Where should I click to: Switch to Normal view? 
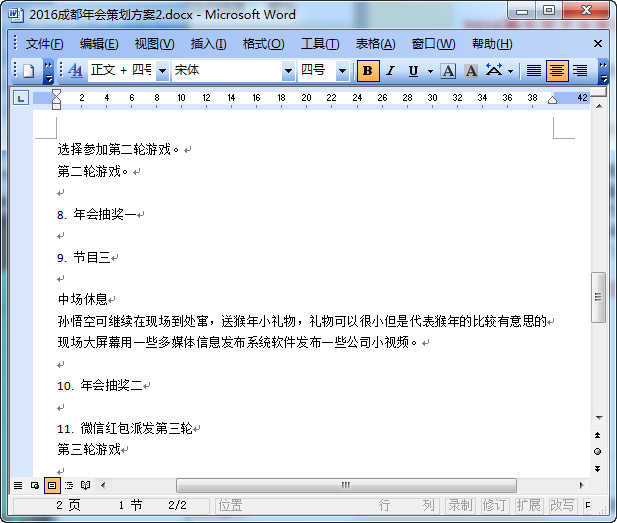coord(18,485)
